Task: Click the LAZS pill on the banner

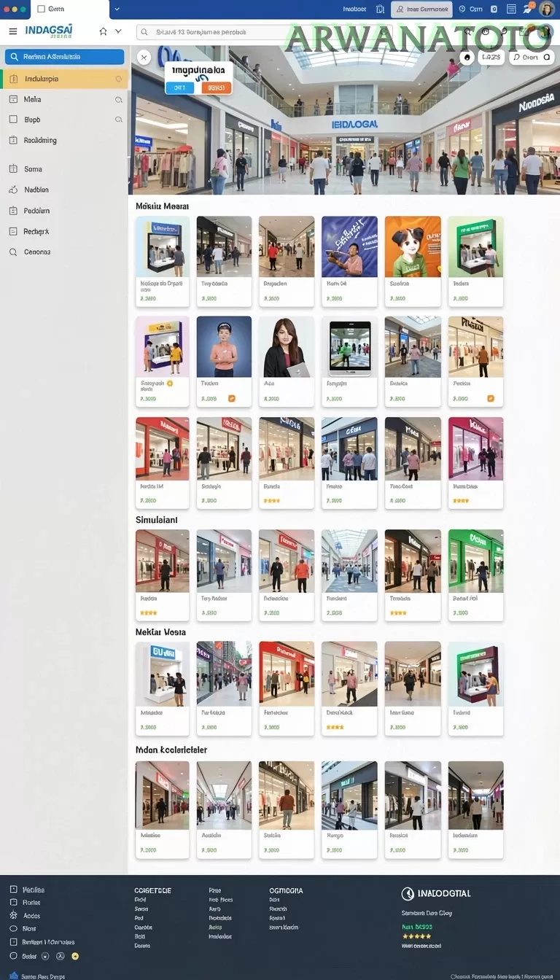Action: click(491, 57)
